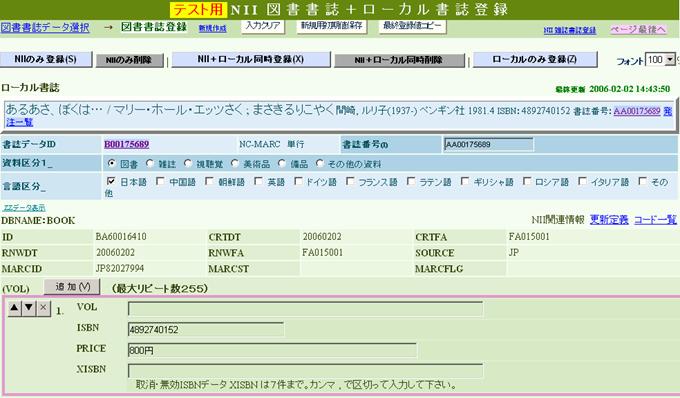Image resolution: width=680 pixels, height=398 pixels.
Task: Open the 図書書誌データ選択 link
Action: click(x=45, y=27)
